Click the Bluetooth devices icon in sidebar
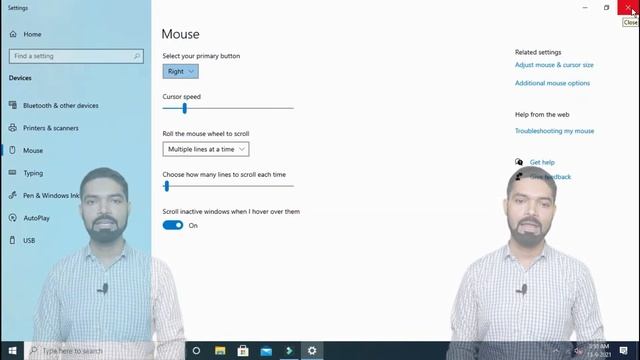The width and height of the screenshot is (640, 360). [13, 105]
